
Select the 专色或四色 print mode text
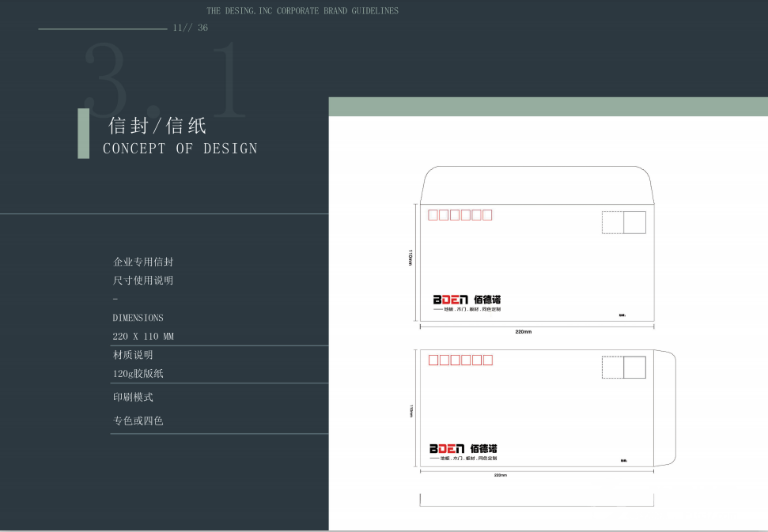click(x=138, y=421)
